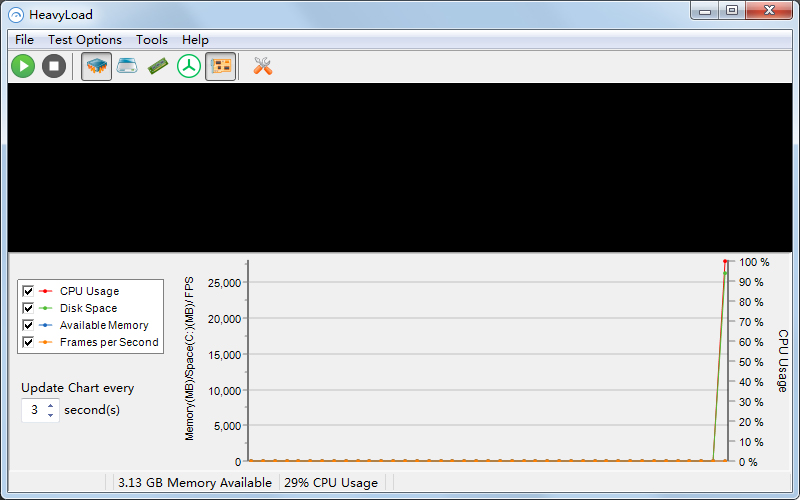
Task: Open the Help menu
Action: coord(195,40)
